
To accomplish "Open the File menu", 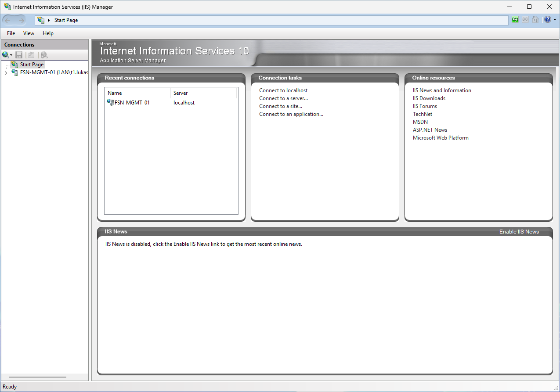I will click(x=11, y=33).
